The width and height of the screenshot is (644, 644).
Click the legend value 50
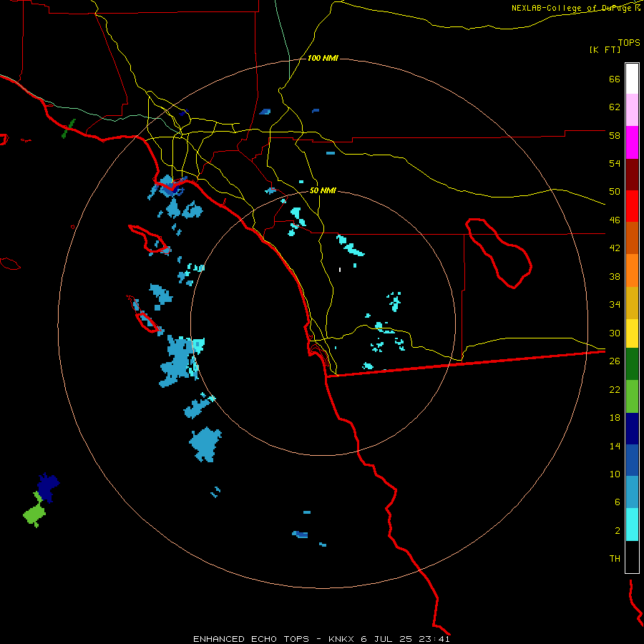point(615,192)
